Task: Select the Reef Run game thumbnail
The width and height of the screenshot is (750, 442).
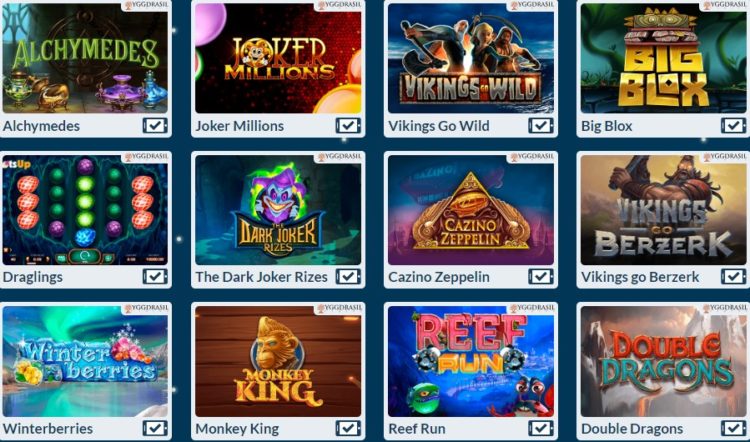Action: [x=471, y=361]
